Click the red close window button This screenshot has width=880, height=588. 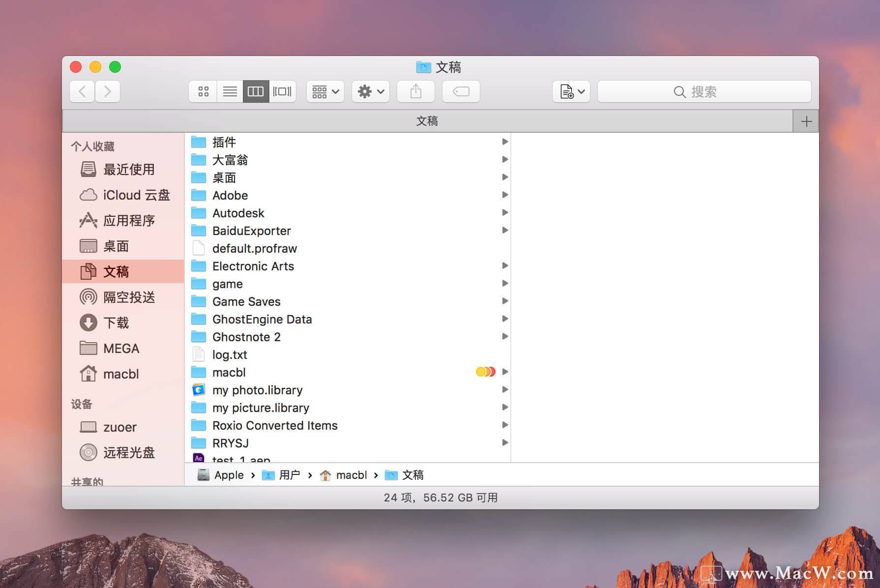tap(76, 67)
